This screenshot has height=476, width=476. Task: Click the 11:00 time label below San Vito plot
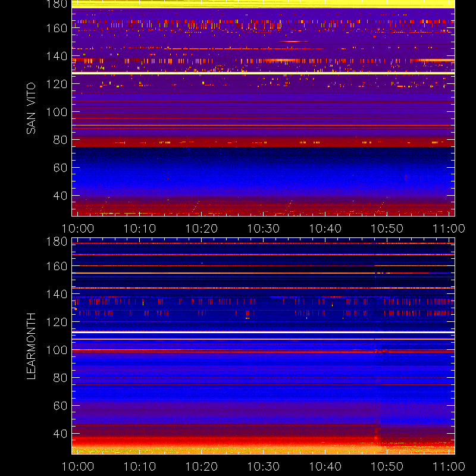(449, 228)
